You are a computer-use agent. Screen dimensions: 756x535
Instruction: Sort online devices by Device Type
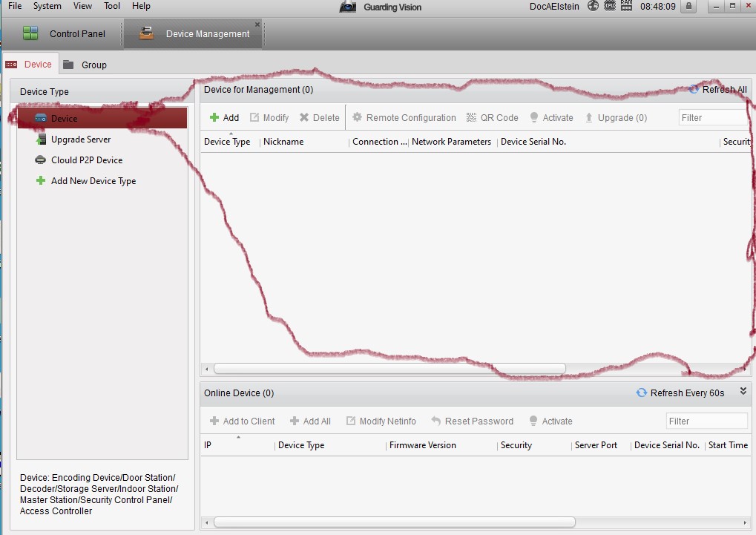301,445
